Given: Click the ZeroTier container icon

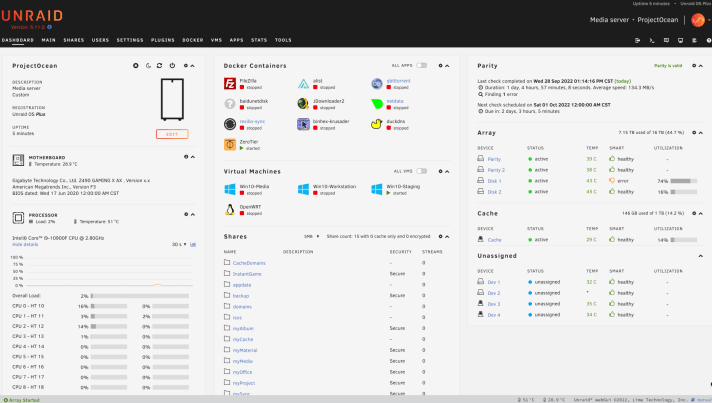Looking at the screenshot, I should (x=230, y=144).
